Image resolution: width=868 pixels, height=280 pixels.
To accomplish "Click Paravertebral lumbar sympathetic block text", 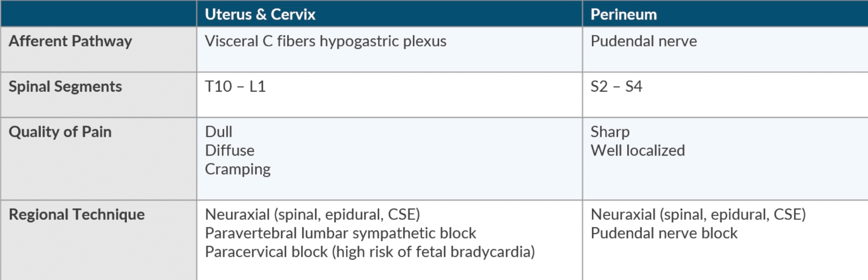I will click(340, 233).
